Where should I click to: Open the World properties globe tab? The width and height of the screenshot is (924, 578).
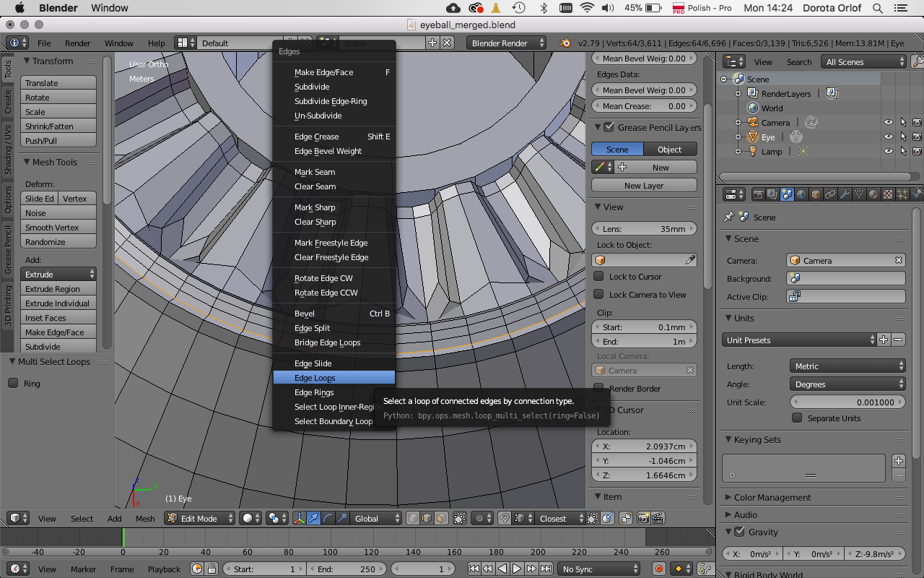(x=801, y=194)
